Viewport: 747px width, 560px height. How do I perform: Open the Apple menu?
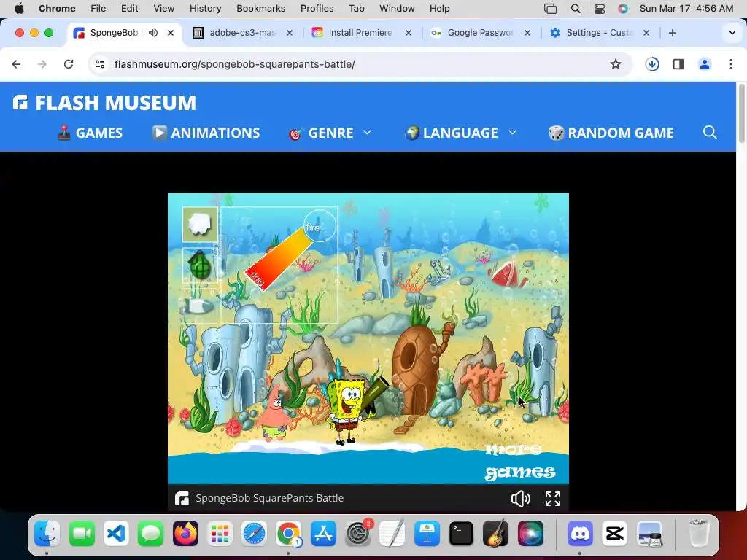(19, 8)
